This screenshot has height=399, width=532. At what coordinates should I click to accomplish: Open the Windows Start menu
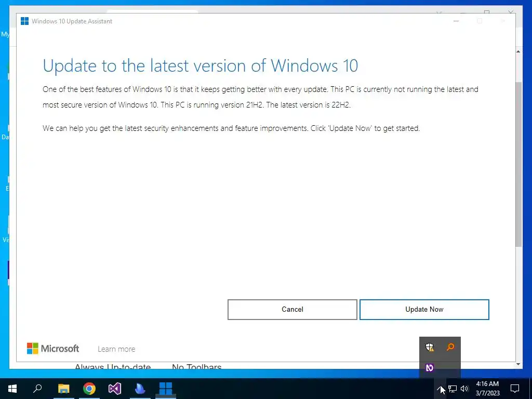tap(12, 389)
